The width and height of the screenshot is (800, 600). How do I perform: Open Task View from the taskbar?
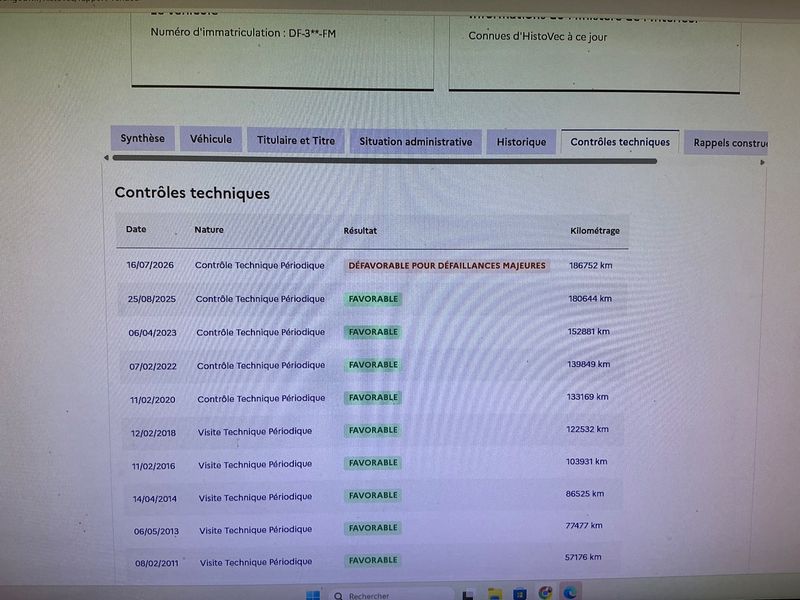pos(468,595)
